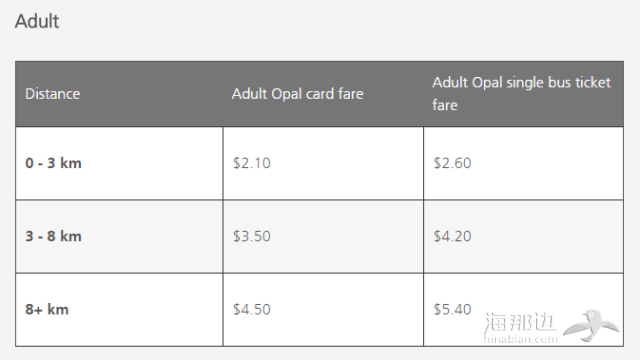
Task: Click the word fare in third header
Action: (445, 105)
